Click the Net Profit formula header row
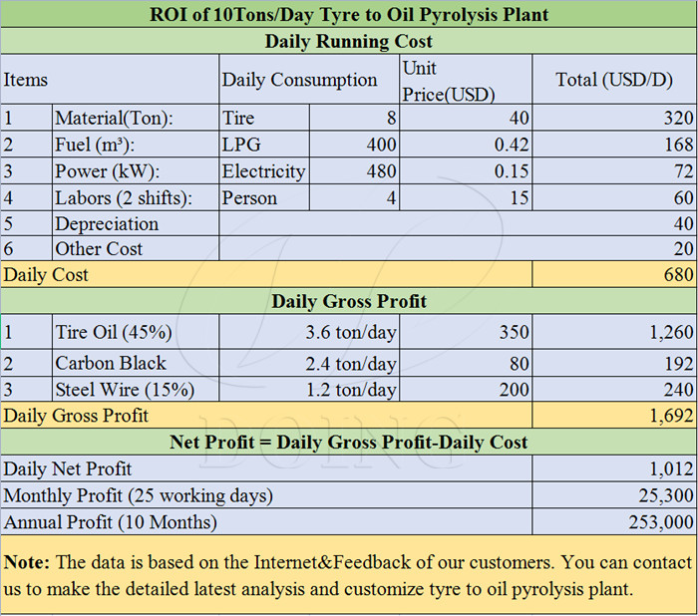 (348, 442)
